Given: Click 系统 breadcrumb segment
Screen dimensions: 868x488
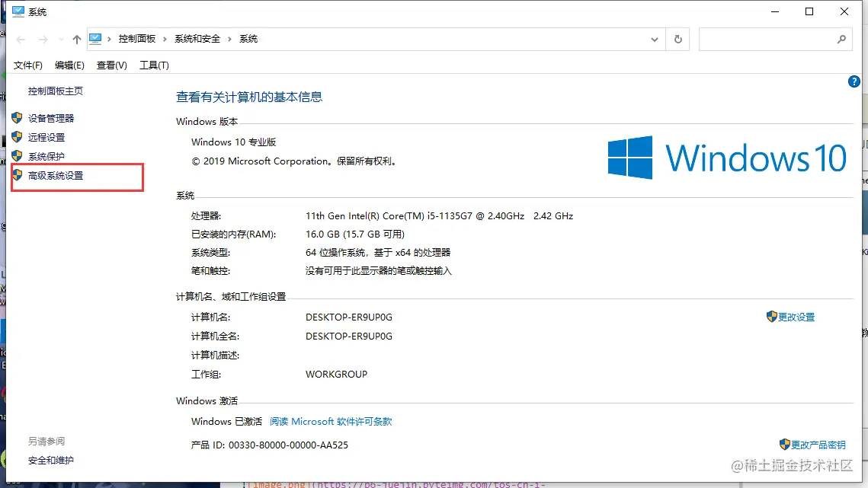Looking at the screenshot, I should [x=248, y=39].
